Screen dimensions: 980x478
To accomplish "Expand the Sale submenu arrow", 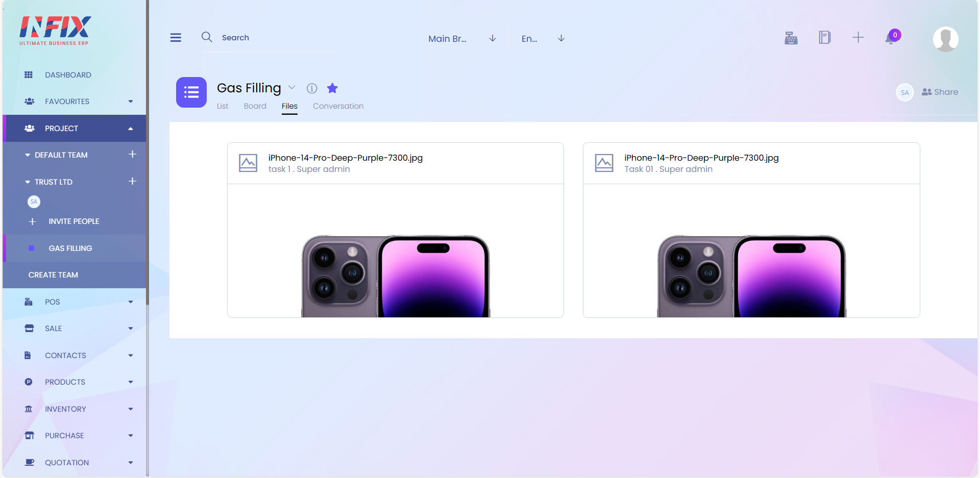I will [131, 329].
